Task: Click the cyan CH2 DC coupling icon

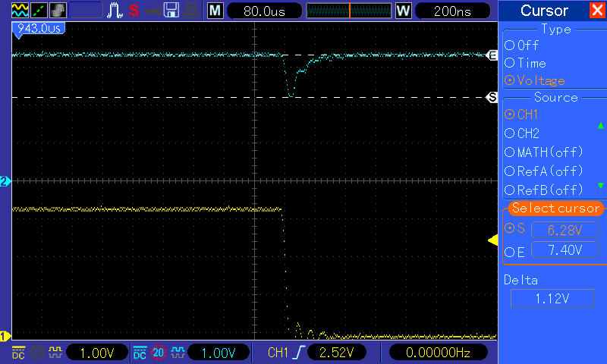Action: tap(140, 353)
